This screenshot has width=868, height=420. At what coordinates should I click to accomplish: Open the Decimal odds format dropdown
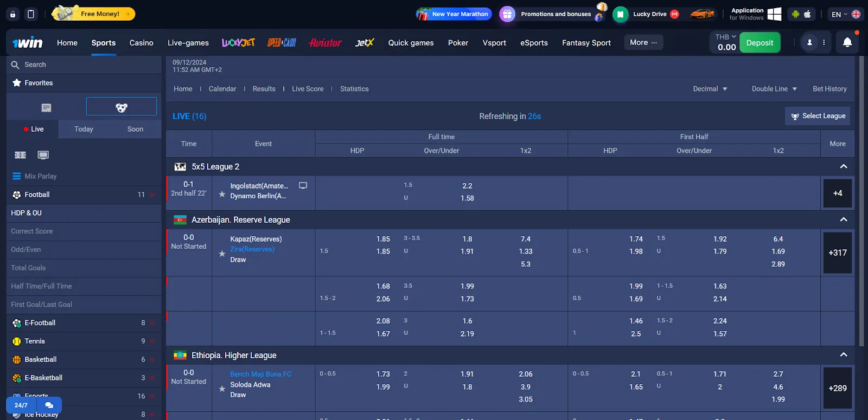[710, 89]
